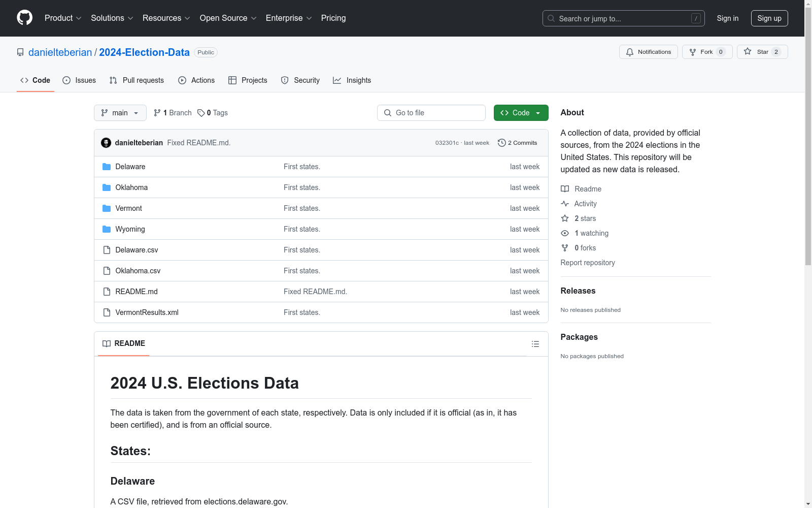
Task: Click the tag icon beside 0 Tags
Action: coord(201,113)
